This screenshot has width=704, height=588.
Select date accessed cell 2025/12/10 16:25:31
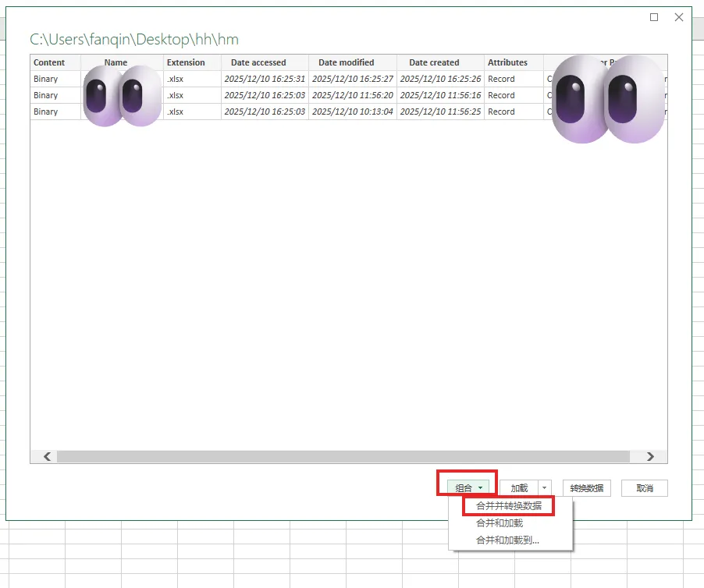click(265, 79)
